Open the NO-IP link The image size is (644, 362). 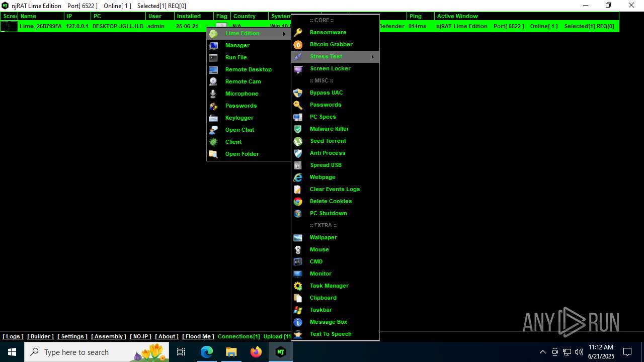point(140,336)
